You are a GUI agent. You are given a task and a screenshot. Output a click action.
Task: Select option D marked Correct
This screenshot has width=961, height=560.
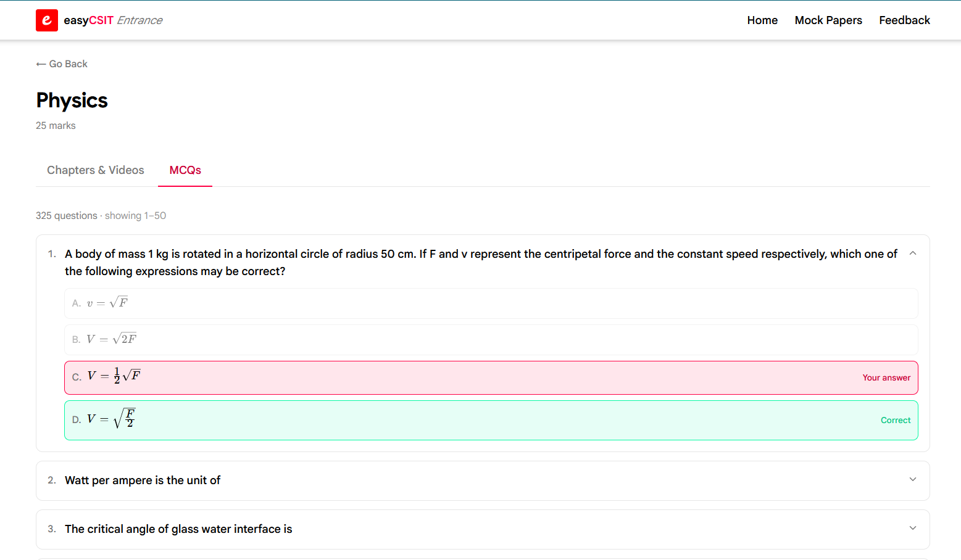[x=491, y=421]
